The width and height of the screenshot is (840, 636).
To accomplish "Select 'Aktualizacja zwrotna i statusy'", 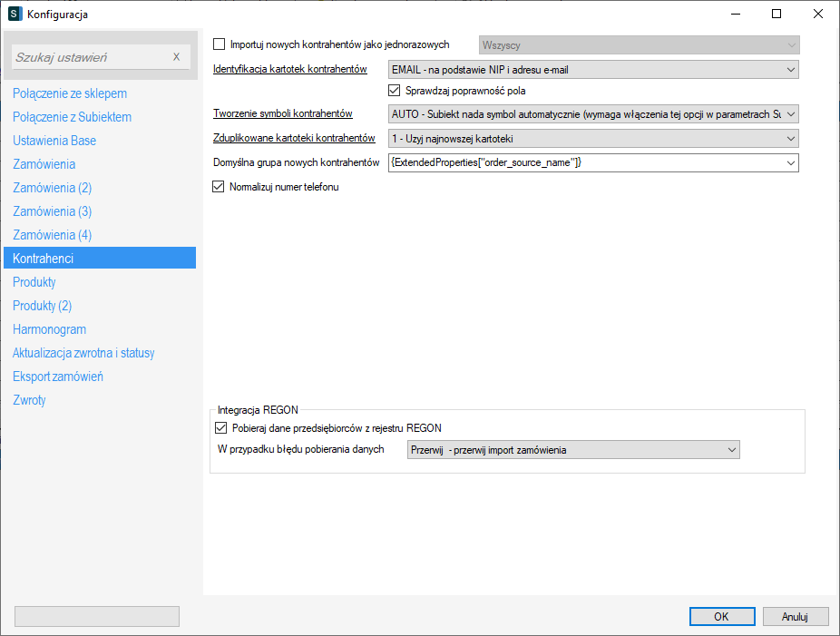I will click(90, 353).
